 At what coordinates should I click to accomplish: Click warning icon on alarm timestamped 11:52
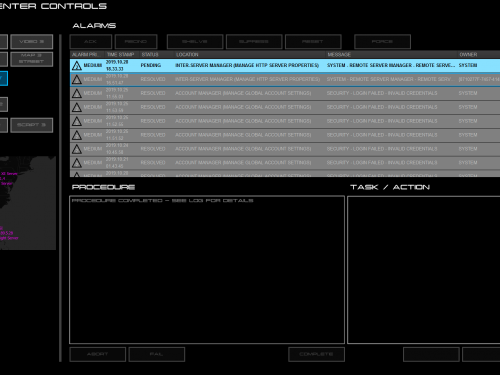click(77, 121)
